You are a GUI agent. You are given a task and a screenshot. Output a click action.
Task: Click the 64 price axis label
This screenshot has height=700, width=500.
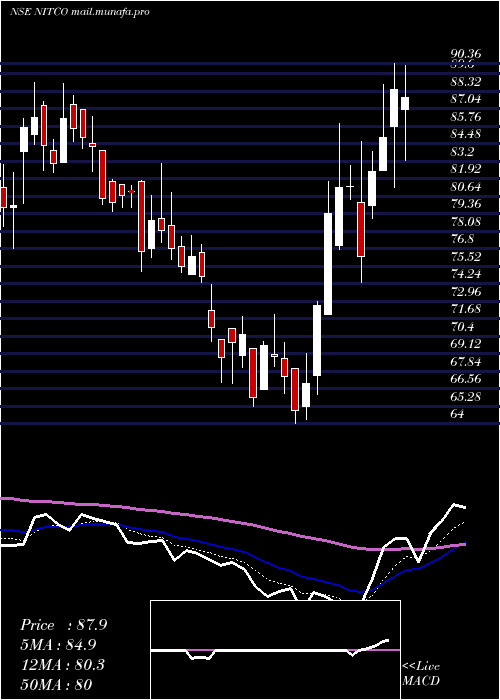click(457, 414)
